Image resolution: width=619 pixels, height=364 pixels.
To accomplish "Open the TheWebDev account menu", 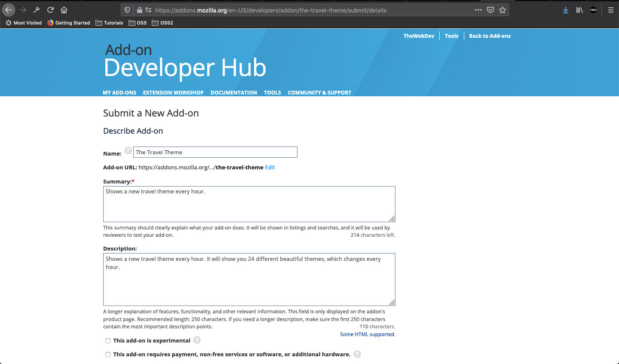I will click(x=419, y=36).
